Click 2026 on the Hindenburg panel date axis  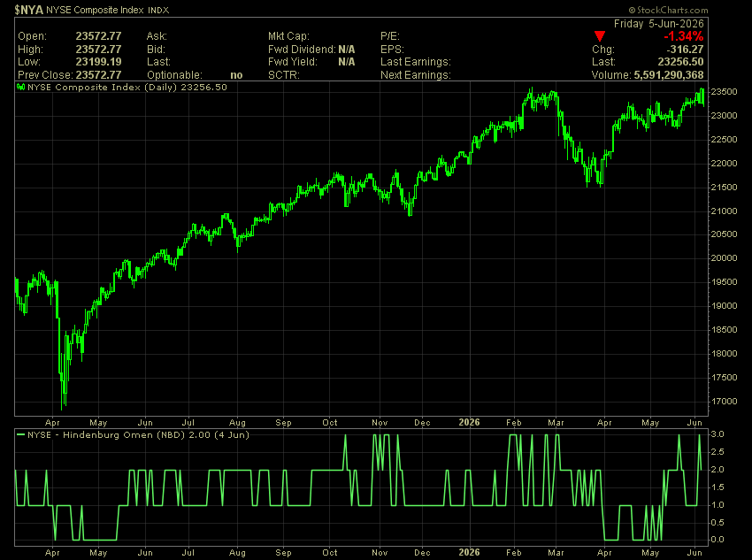coord(469,552)
